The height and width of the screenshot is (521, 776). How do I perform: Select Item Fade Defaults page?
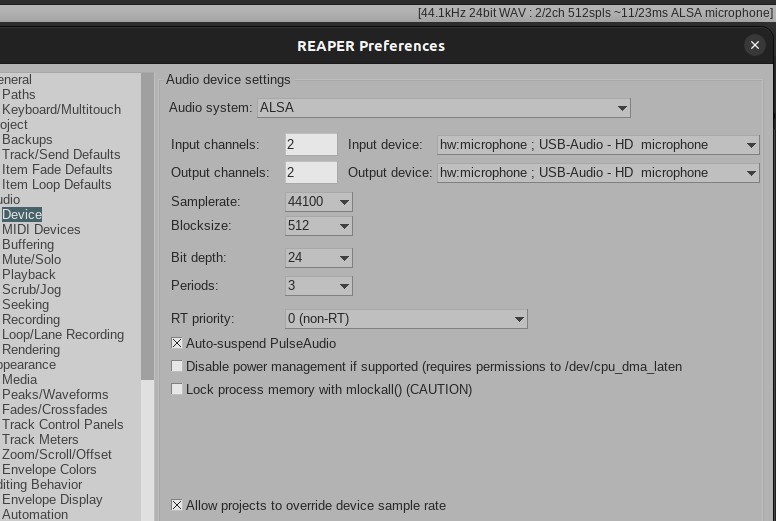tap(57, 169)
